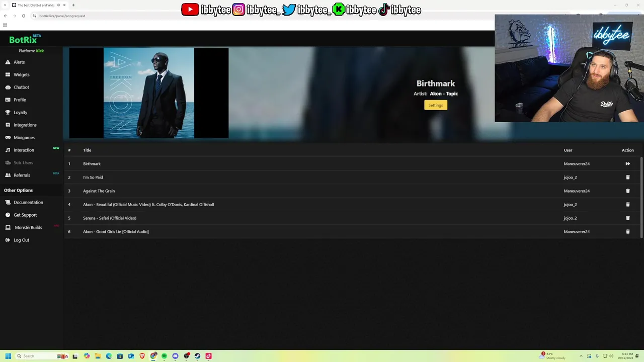This screenshot has height=362, width=644.
Task: Open Steam from the taskbar
Action: [x=197, y=356]
